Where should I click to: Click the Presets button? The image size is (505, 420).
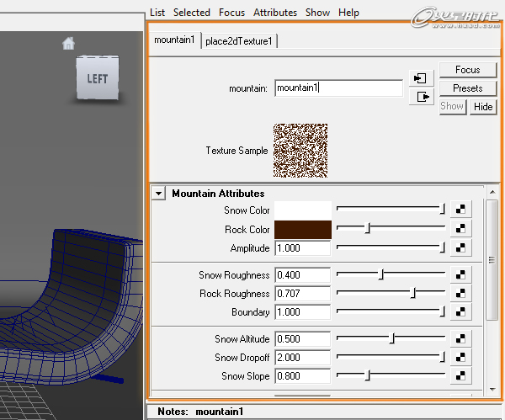click(468, 88)
